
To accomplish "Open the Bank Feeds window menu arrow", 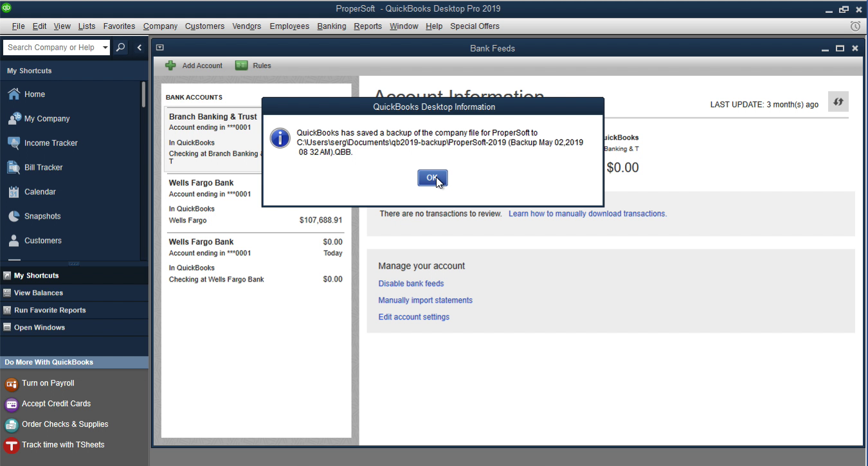I will coord(160,48).
